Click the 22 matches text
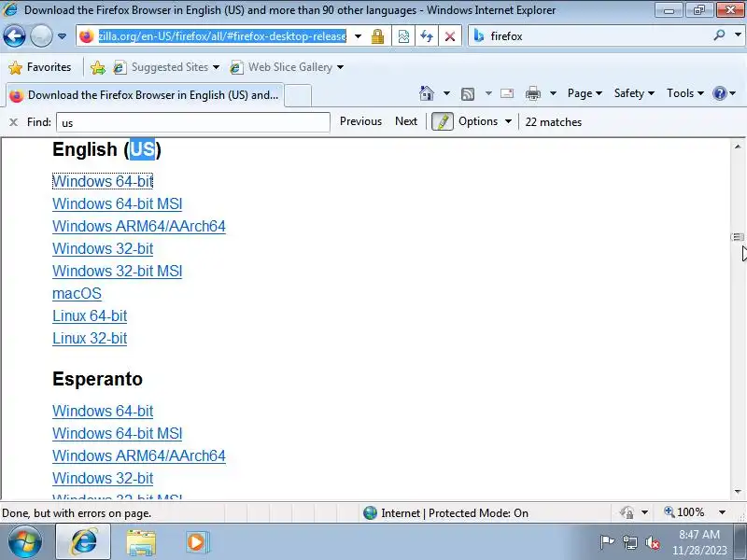747x560 pixels. click(x=553, y=122)
